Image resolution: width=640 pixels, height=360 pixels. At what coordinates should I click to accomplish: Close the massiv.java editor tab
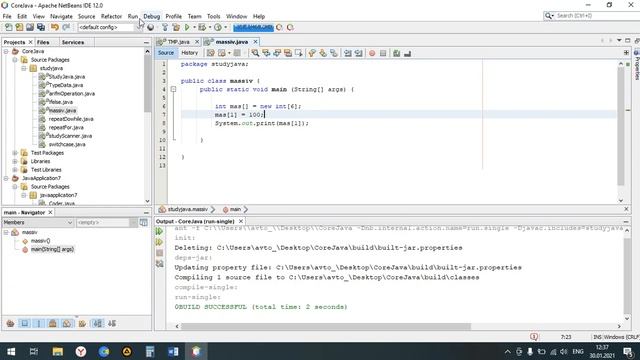pyautogui.click(x=255, y=42)
